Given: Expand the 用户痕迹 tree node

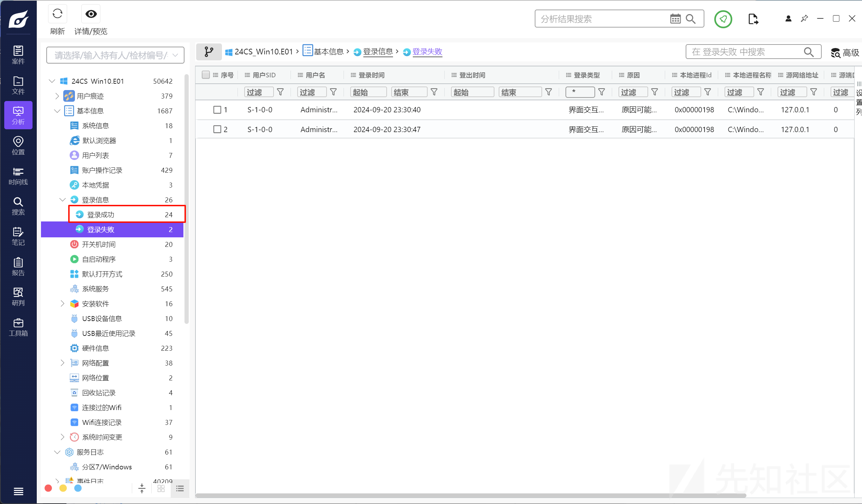Looking at the screenshot, I should pos(57,96).
